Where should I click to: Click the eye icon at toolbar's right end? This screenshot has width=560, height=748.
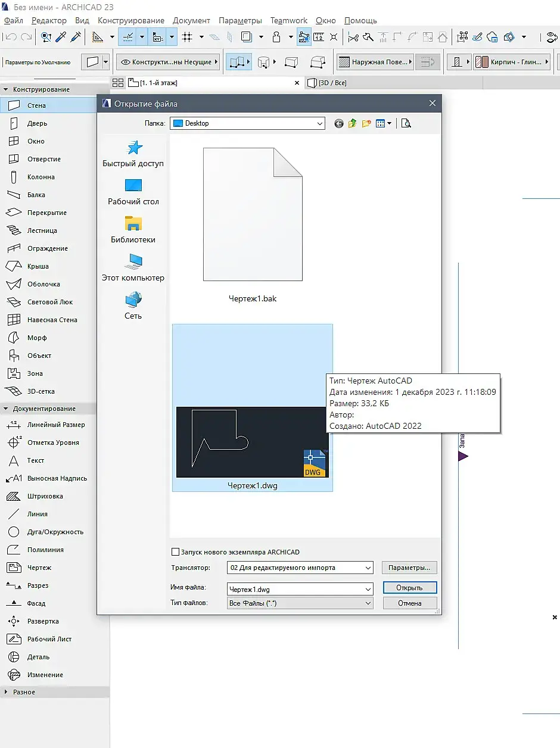551,37
